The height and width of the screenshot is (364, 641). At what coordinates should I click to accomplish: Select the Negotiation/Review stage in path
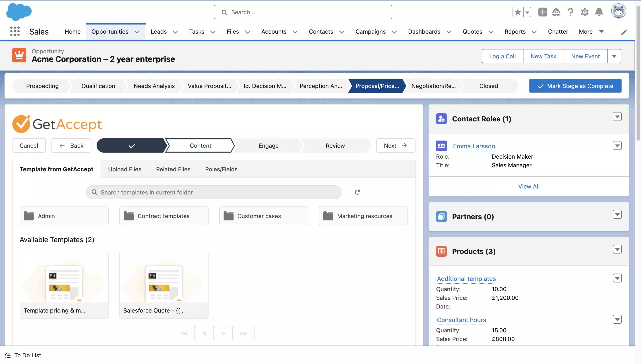click(x=433, y=86)
